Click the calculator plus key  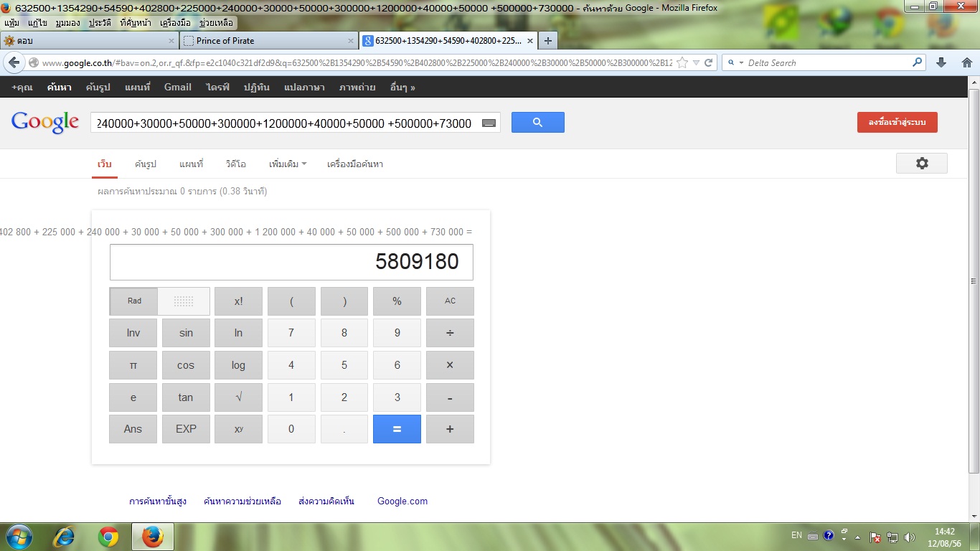point(450,429)
